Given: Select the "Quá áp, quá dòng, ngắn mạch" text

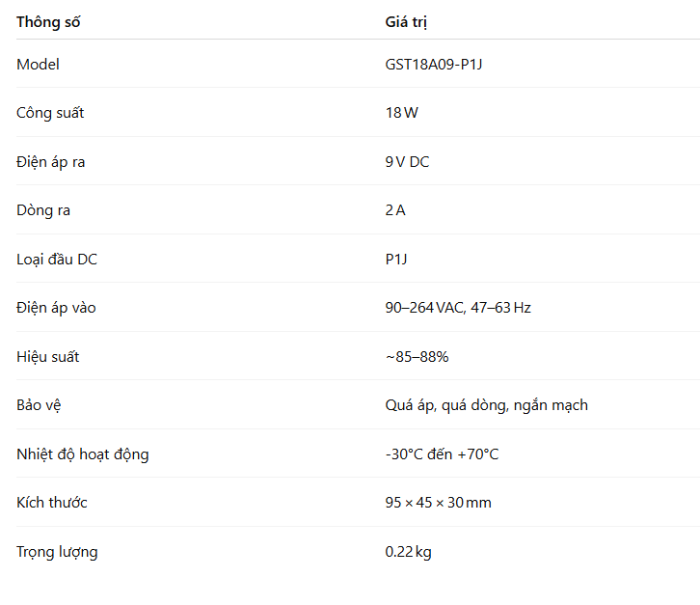Looking at the screenshot, I should pyautogui.click(x=486, y=405).
